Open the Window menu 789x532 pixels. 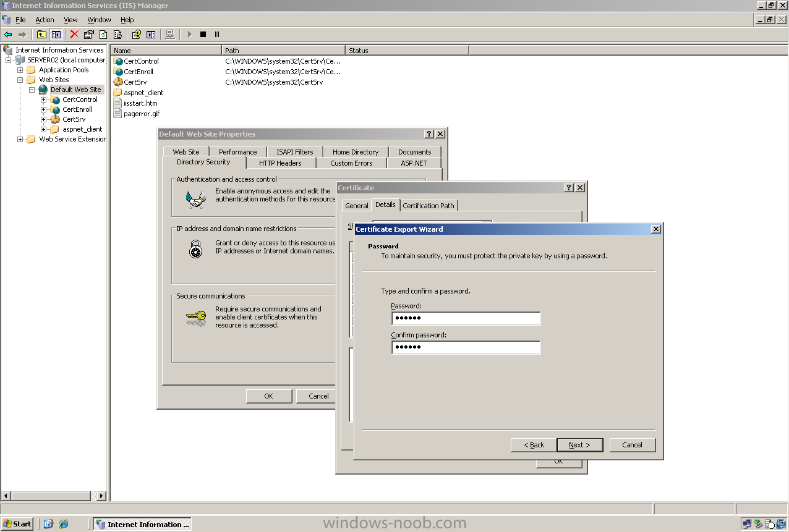(99, 20)
